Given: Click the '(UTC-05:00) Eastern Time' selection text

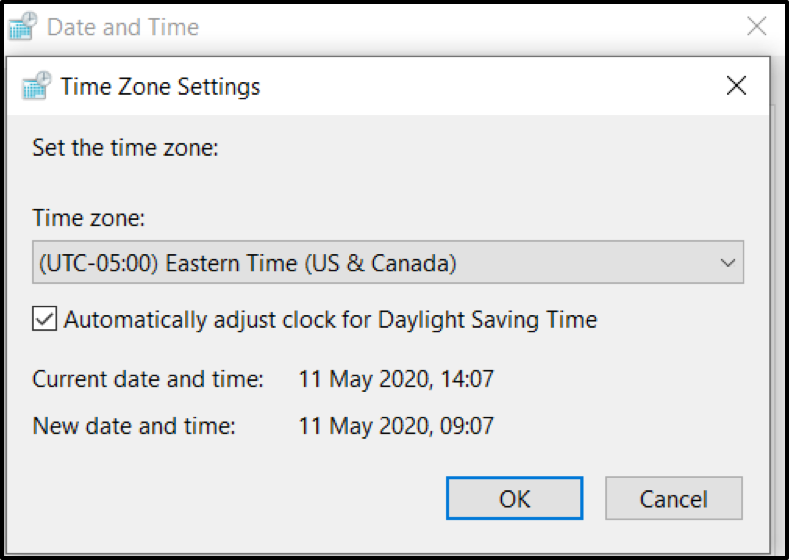Looking at the screenshot, I should 245,264.
